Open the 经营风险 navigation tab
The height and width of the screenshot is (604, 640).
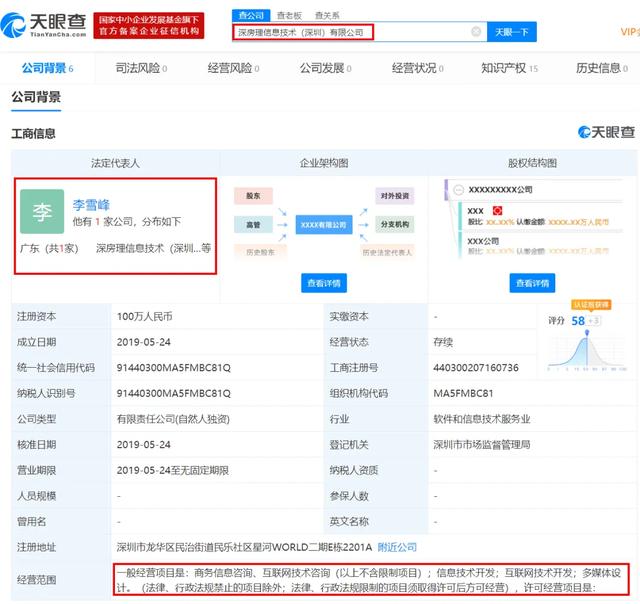233,68
